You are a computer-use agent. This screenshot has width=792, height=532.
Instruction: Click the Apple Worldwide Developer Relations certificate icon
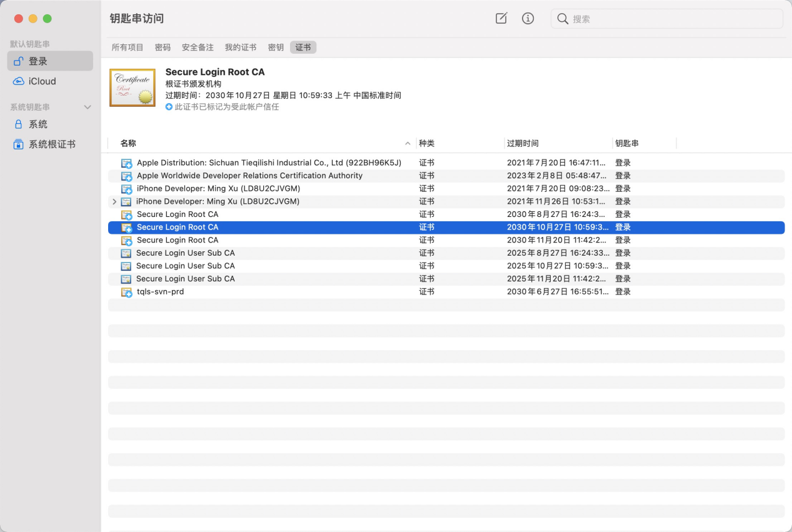click(126, 176)
